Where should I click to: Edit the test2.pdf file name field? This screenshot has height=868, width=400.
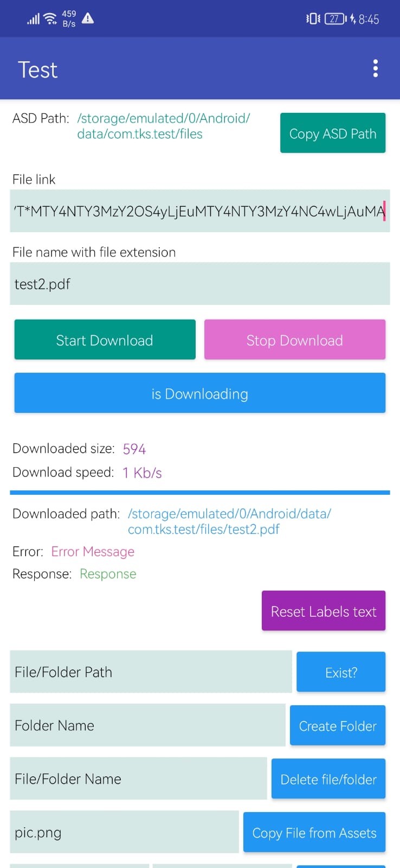(x=199, y=284)
